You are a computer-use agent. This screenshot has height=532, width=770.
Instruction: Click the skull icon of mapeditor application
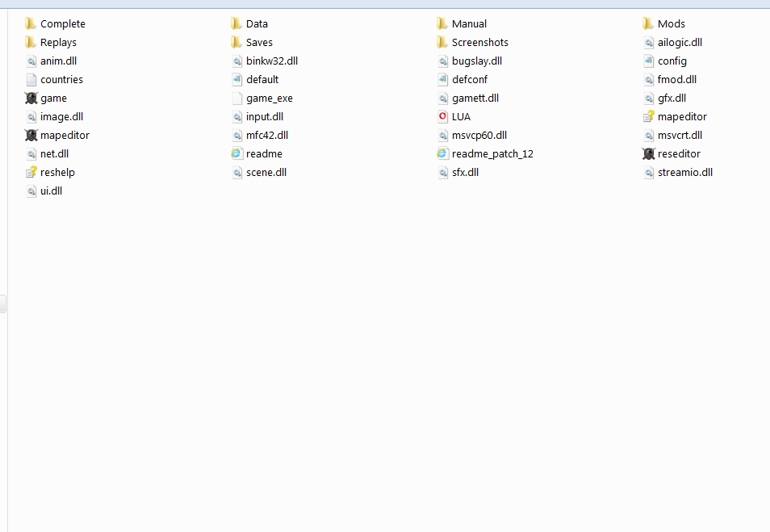point(31,135)
